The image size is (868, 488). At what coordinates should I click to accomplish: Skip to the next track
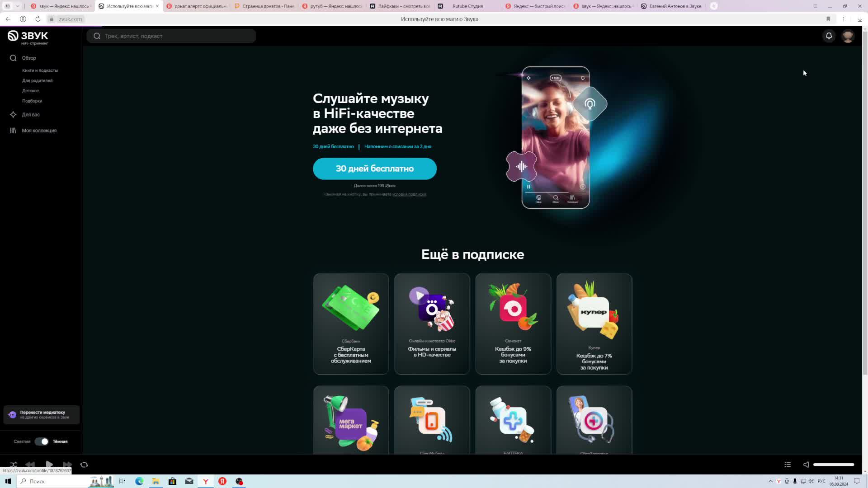click(67, 465)
